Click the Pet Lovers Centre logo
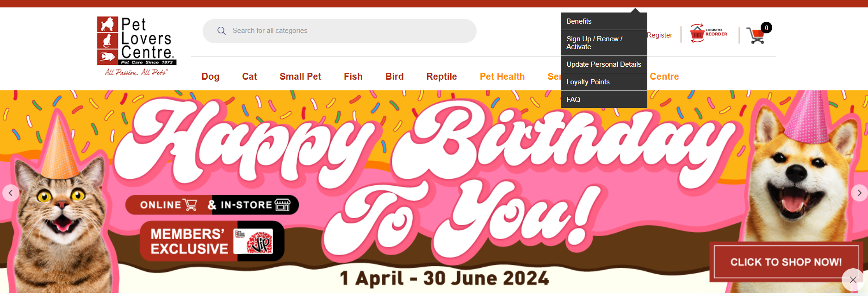Image resolution: width=868 pixels, height=296 pixels. pyautogui.click(x=136, y=46)
